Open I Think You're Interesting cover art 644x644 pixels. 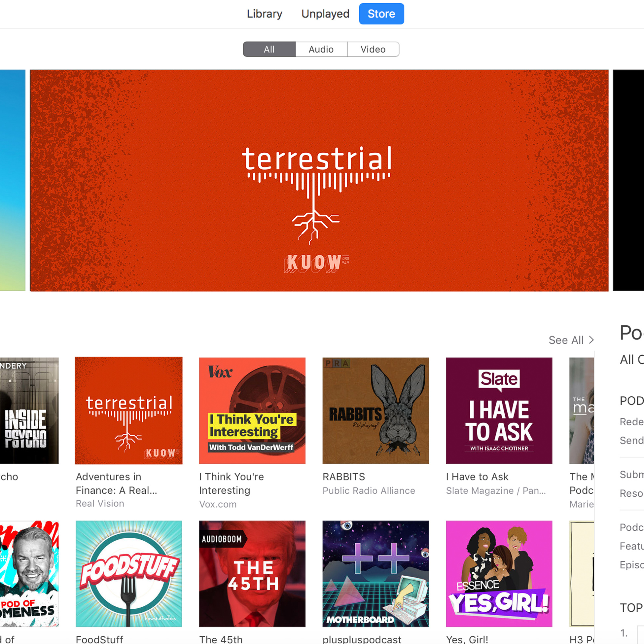click(252, 410)
